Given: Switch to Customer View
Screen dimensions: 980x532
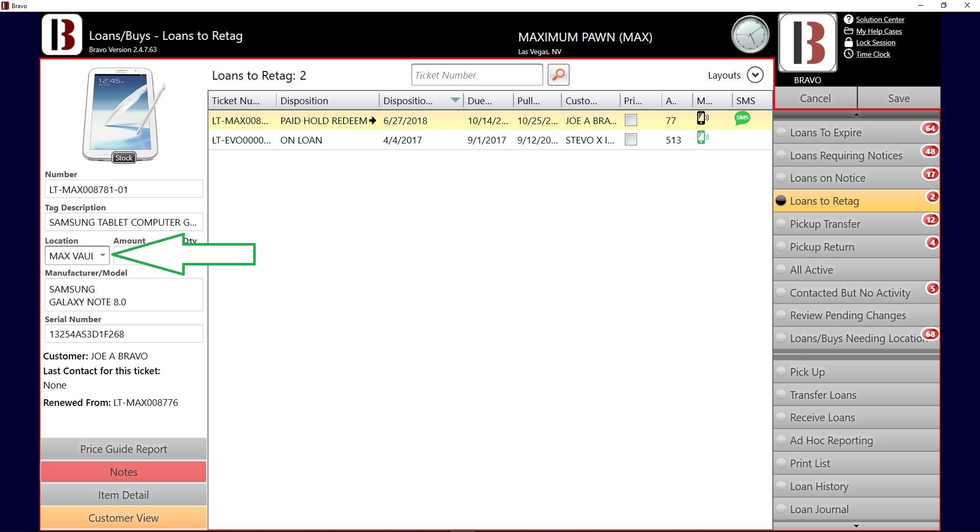Looking at the screenshot, I should pyautogui.click(x=124, y=518).
